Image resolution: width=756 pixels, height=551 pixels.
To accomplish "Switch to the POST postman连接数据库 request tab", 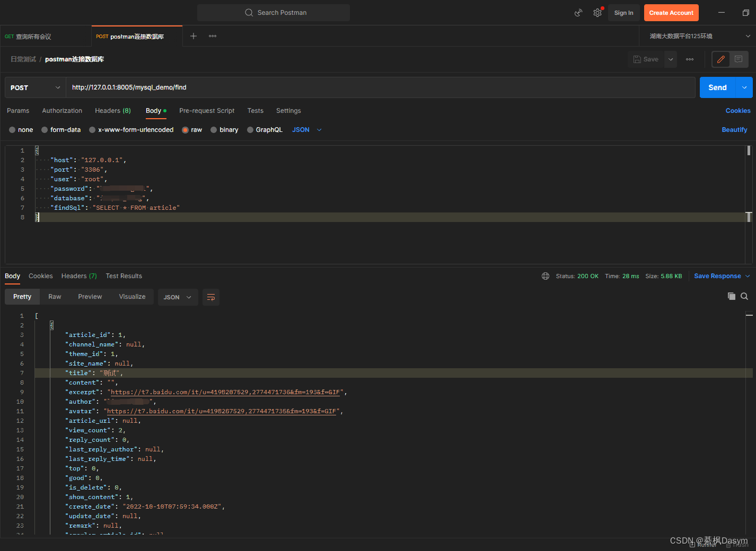I will click(137, 36).
